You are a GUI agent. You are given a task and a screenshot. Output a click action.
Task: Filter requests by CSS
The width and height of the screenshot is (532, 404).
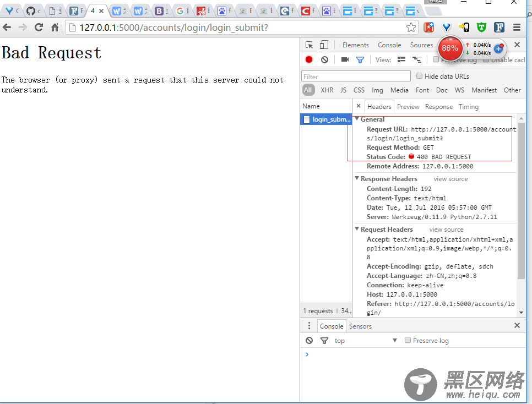click(x=359, y=90)
